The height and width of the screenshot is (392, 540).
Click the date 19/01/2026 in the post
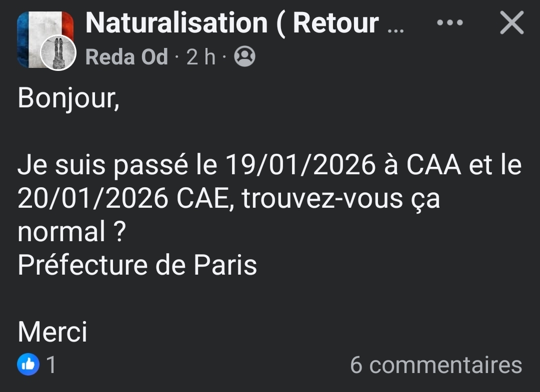300,165
